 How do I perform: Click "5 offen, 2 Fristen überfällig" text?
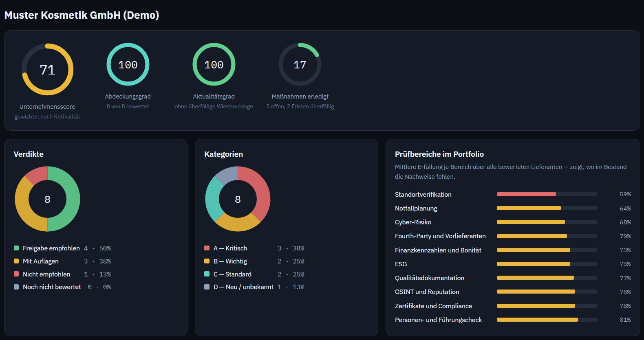coord(300,106)
